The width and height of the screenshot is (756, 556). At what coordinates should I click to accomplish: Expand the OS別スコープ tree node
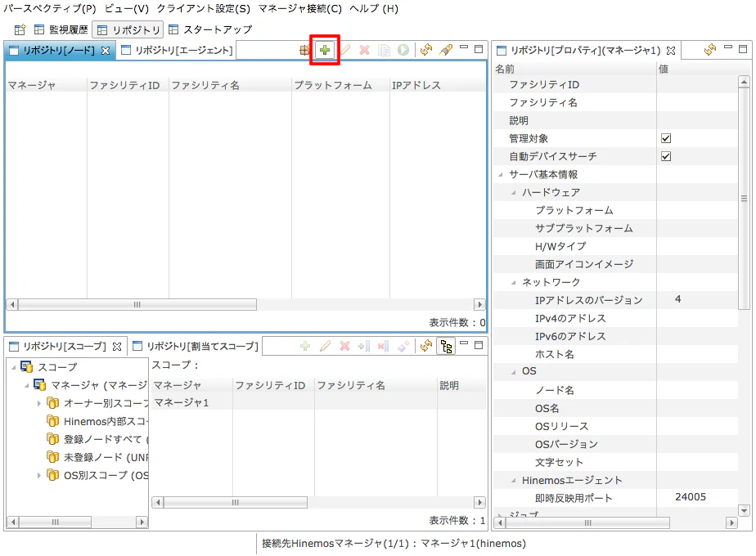pos(39,475)
